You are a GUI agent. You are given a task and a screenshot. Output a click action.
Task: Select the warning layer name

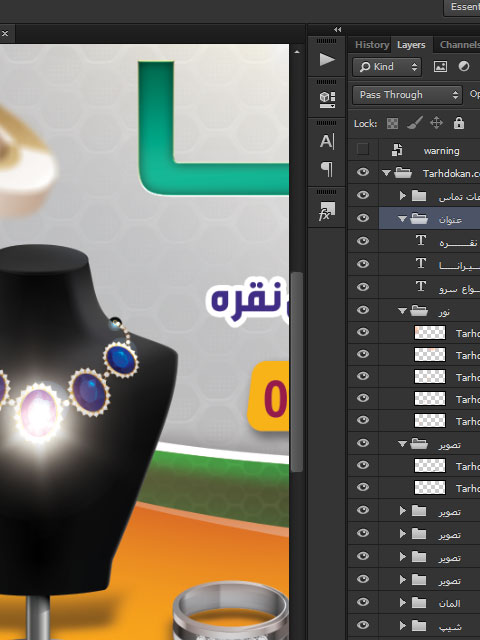441,151
